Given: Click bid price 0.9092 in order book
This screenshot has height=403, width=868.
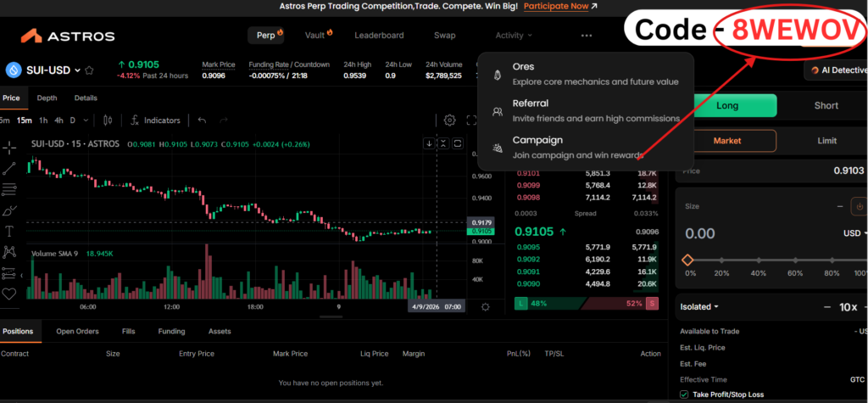Looking at the screenshot, I should click(x=528, y=259).
